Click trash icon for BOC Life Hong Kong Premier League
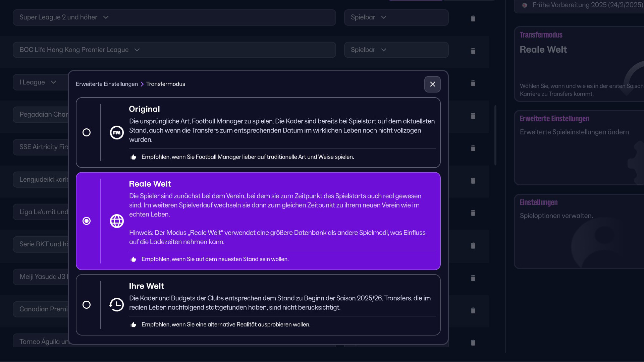The height and width of the screenshot is (362, 644). pyautogui.click(x=473, y=51)
